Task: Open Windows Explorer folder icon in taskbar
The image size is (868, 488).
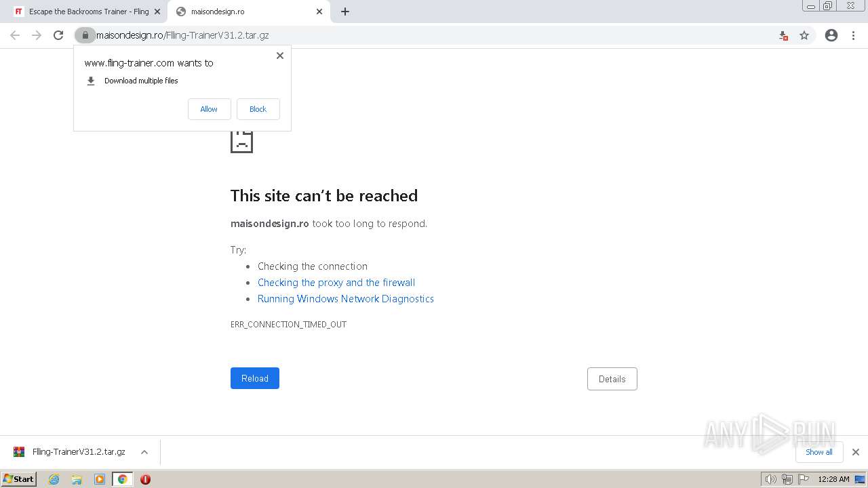Action: click(77, 479)
